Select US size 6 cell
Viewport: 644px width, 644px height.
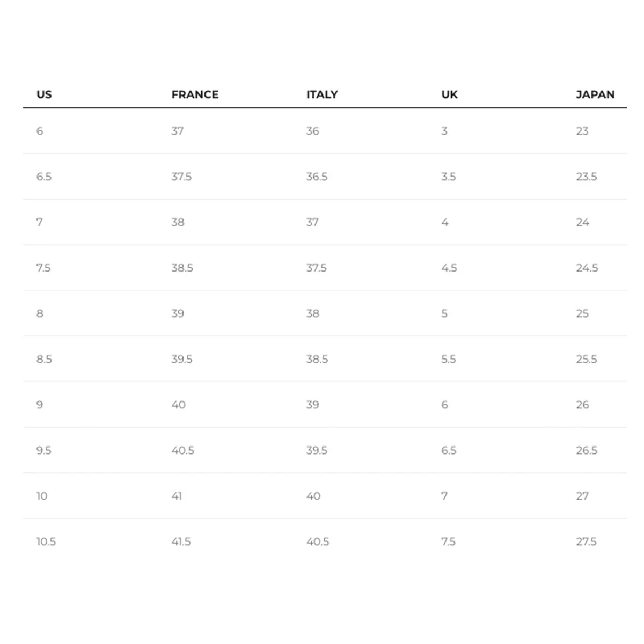pyautogui.click(x=40, y=131)
